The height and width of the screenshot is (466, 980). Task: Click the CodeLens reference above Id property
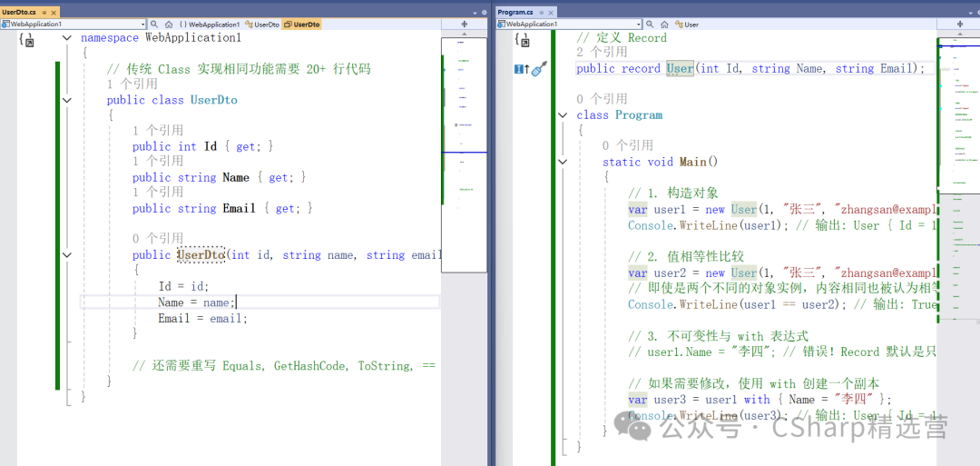158,131
